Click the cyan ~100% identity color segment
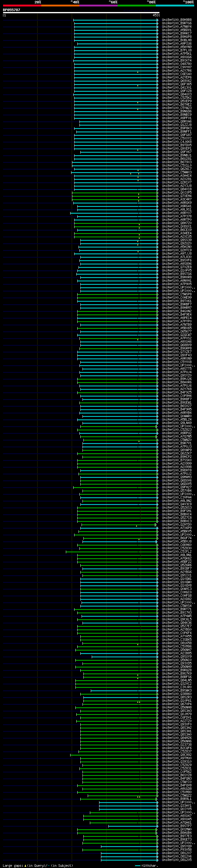This screenshot has width=197, height=868. coord(175,6)
